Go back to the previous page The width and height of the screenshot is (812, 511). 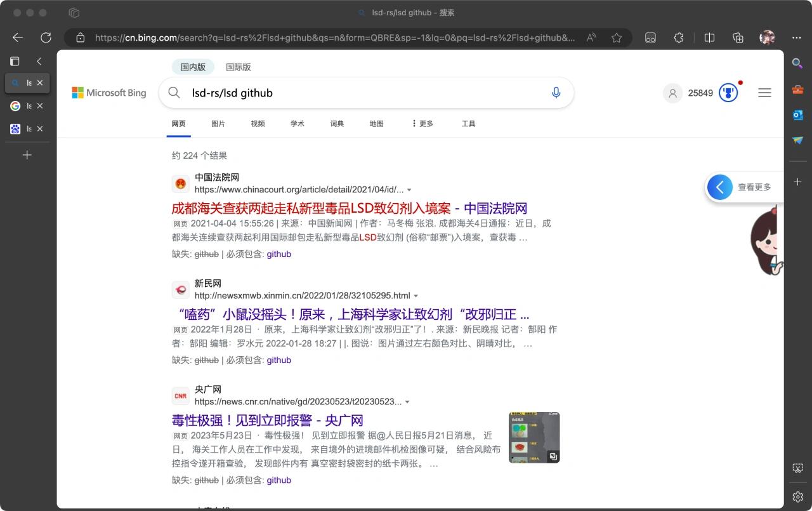coord(18,37)
